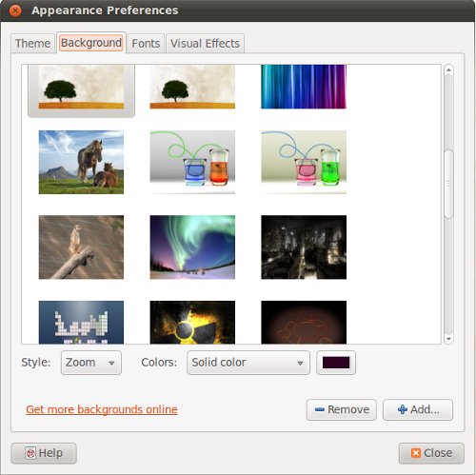Open the Style Zoom dropdown
The image size is (476, 475).
click(x=91, y=363)
